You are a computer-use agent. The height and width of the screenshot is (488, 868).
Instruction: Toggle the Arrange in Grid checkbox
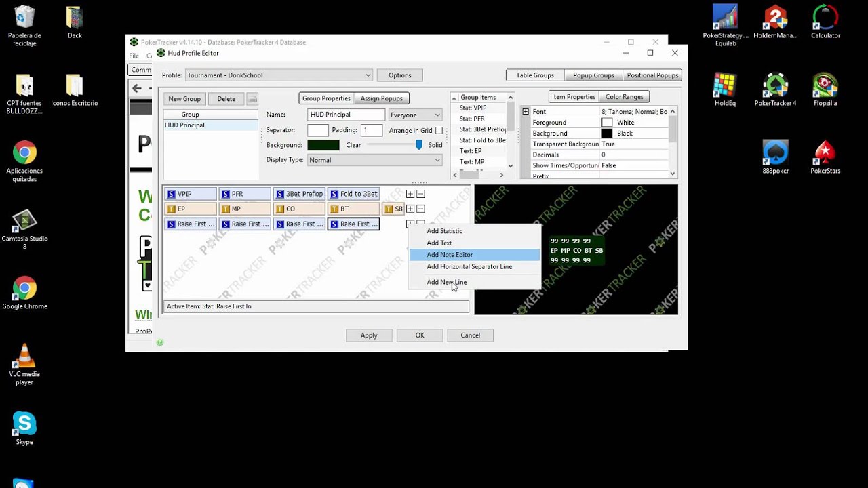pos(439,130)
